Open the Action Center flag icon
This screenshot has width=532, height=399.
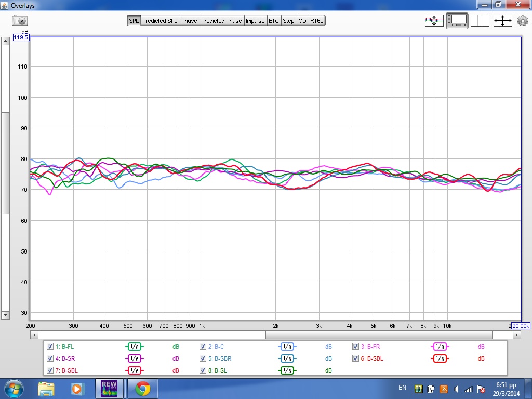(x=481, y=389)
